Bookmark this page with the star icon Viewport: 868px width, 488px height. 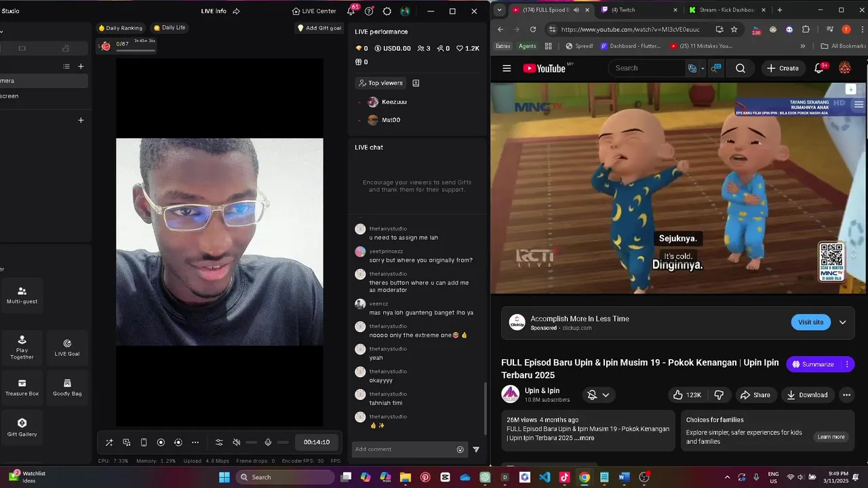click(734, 29)
